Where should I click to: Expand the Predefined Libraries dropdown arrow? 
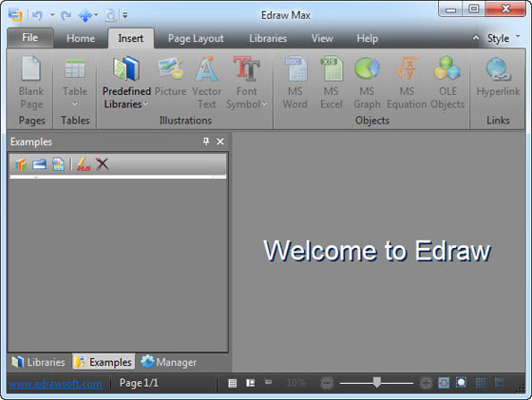pos(146,104)
